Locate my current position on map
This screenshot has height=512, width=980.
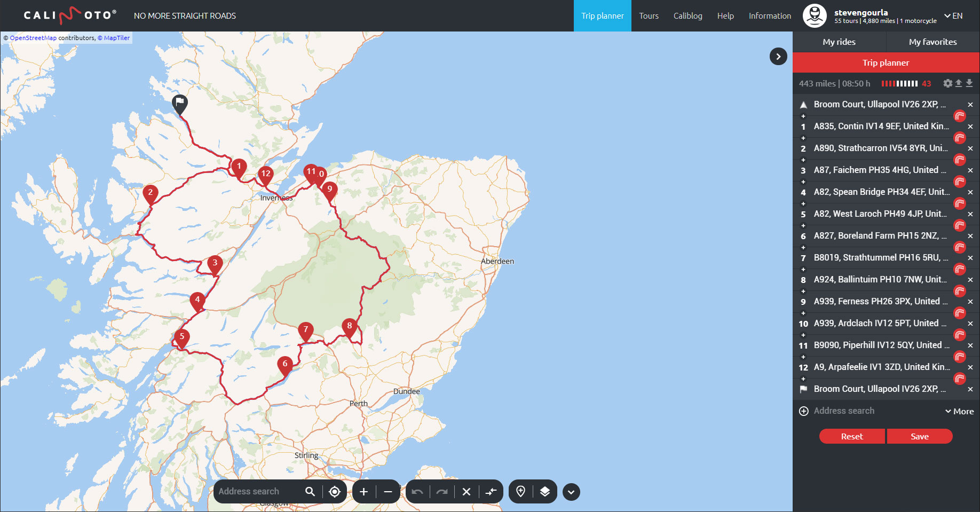(x=335, y=492)
